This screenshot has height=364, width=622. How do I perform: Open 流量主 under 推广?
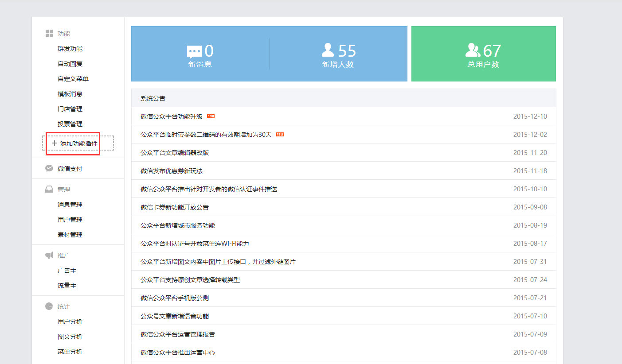coord(67,286)
